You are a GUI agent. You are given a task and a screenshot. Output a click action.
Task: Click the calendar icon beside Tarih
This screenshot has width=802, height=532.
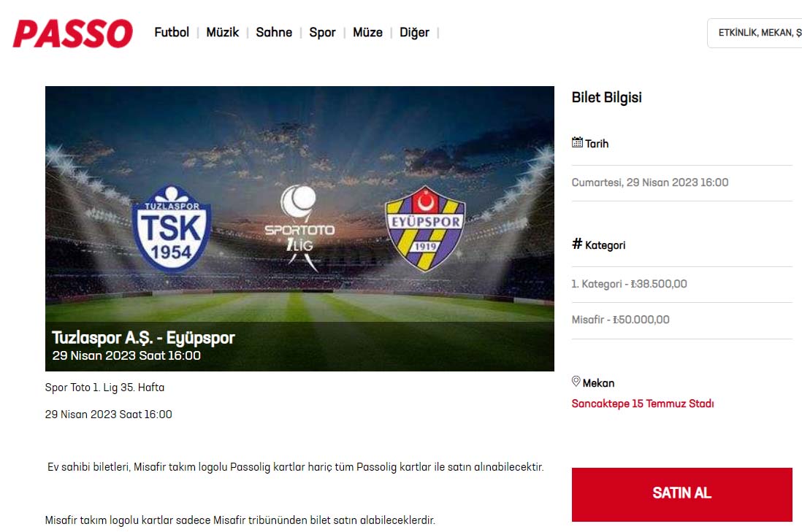click(577, 142)
